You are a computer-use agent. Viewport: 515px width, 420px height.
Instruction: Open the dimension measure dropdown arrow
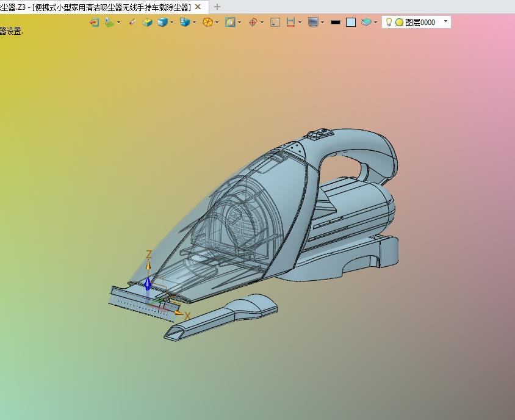click(300, 23)
